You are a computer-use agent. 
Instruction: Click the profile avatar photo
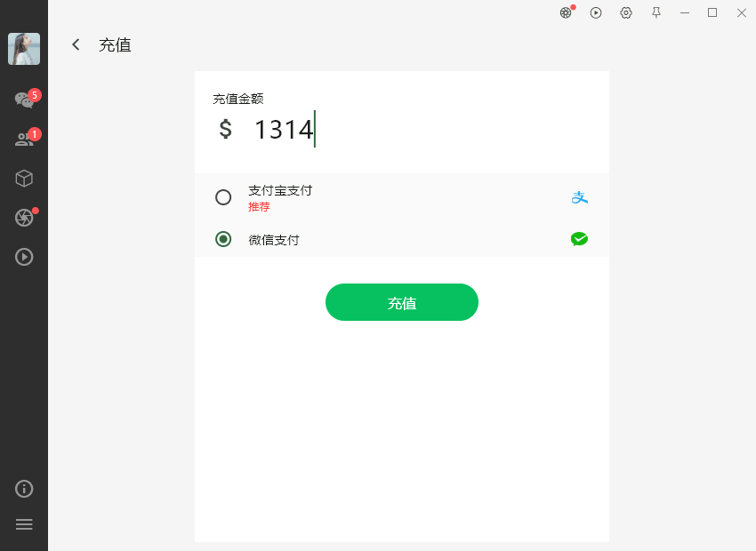point(24,49)
